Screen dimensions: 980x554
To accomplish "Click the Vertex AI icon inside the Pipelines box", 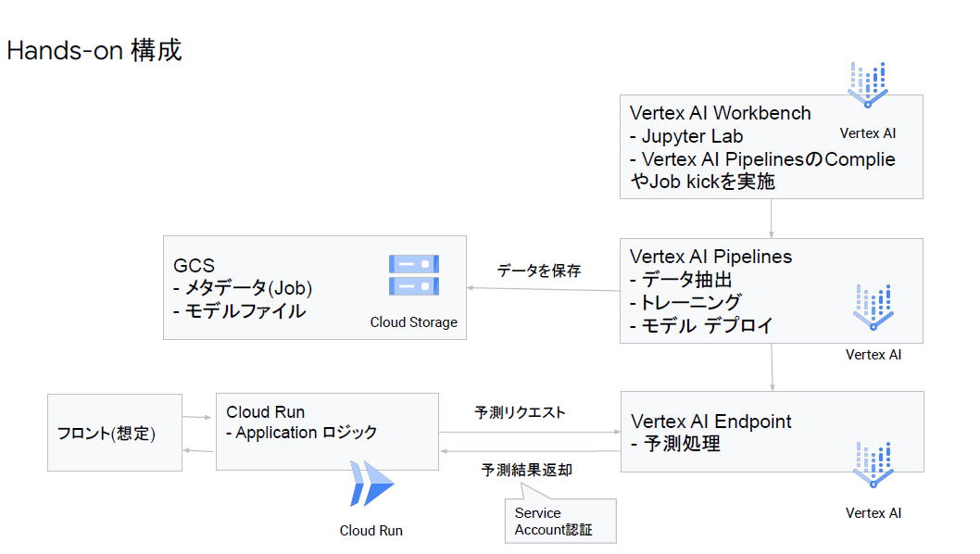I will point(873,308).
